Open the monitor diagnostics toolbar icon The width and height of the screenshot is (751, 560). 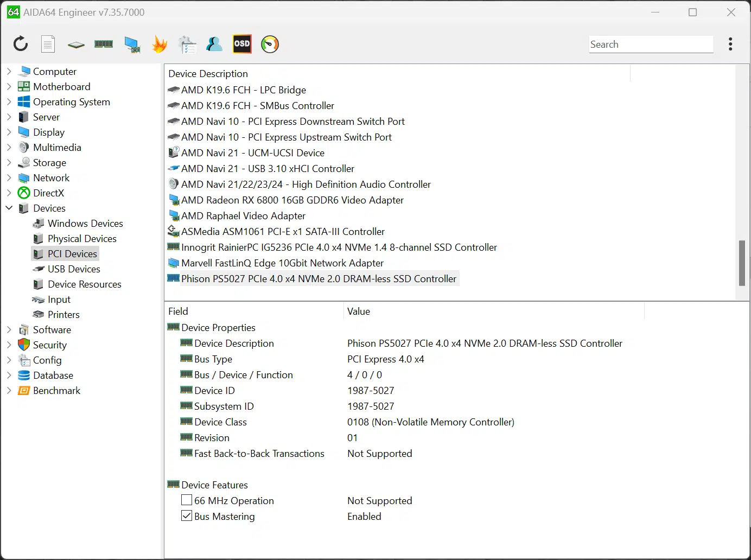pyautogui.click(x=132, y=44)
